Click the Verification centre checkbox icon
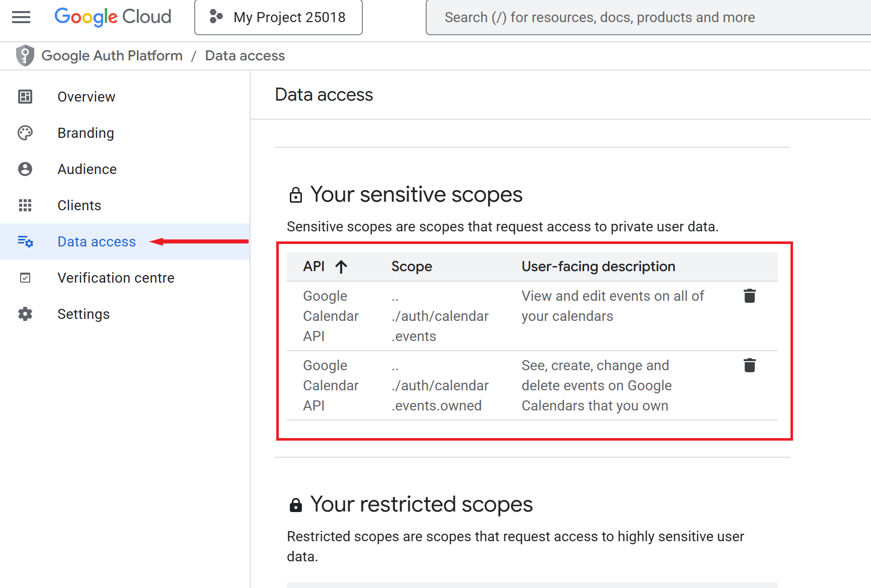The height and width of the screenshot is (588, 871). click(x=25, y=278)
